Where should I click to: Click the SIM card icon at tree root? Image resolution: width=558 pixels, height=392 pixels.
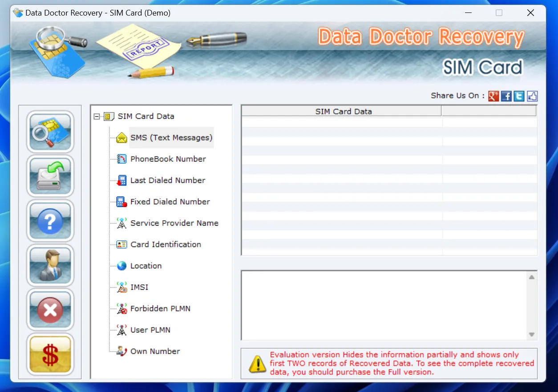[x=109, y=117]
